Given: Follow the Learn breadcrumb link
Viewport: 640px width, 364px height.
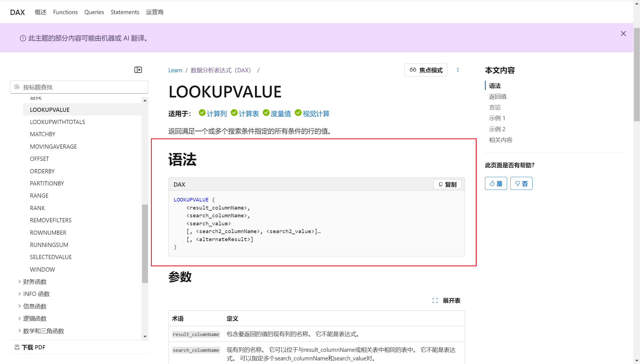Looking at the screenshot, I should (175, 70).
